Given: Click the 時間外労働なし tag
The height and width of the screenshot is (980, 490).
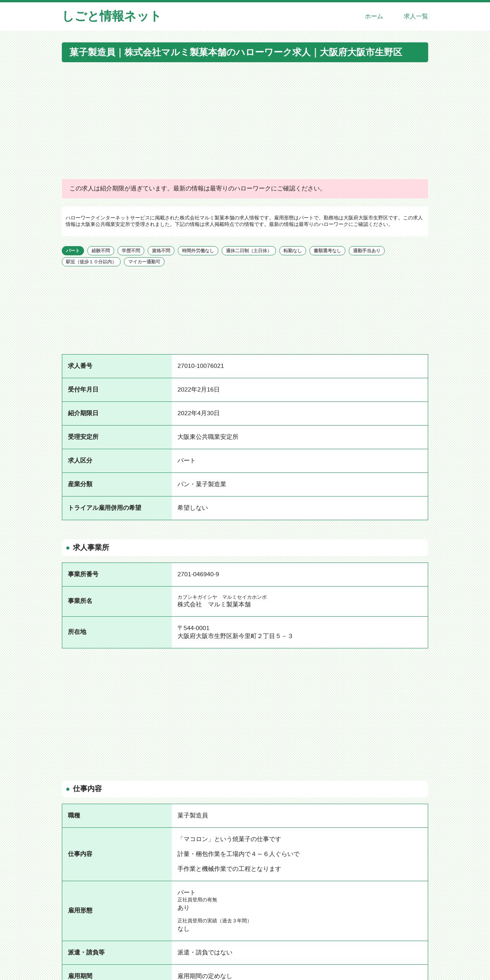Looking at the screenshot, I should [x=198, y=251].
